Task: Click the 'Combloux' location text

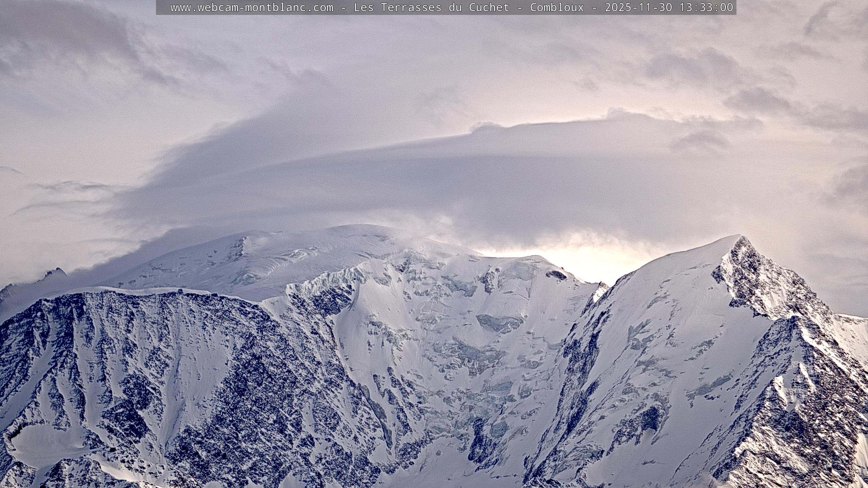Action: (557, 7)
